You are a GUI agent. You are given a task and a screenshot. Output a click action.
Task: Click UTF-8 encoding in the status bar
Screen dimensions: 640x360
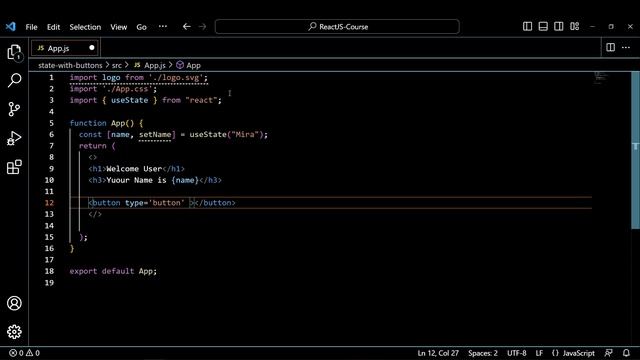pyautogui.click(x=517, y=353)
